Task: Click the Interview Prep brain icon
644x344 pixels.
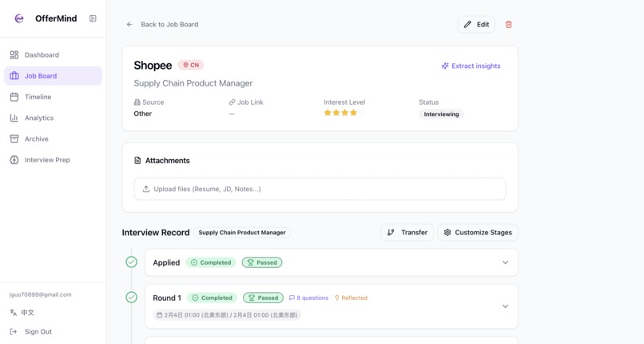Action: [x=14, y=160]
